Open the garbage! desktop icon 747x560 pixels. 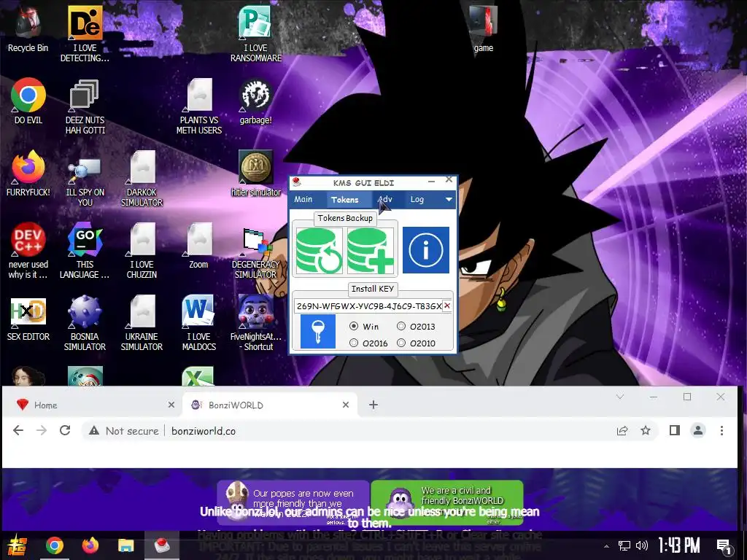pyautogui.click(x=256, y=101)
